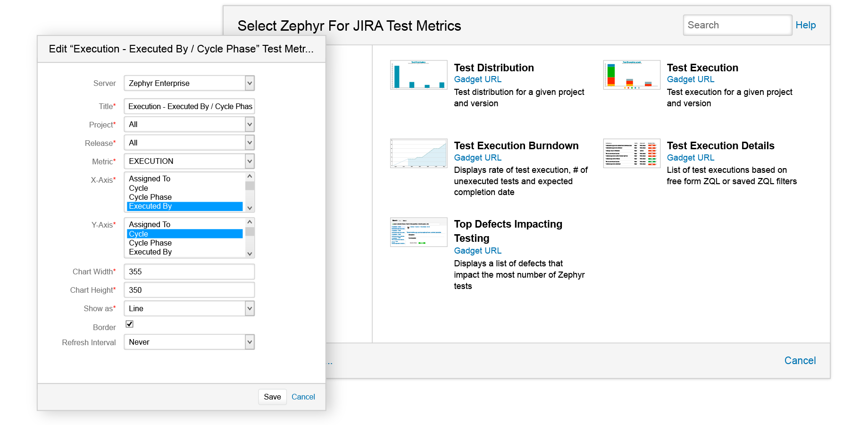
Task: Open the Test Execution Details thumbnail
Action: (632, 153)
